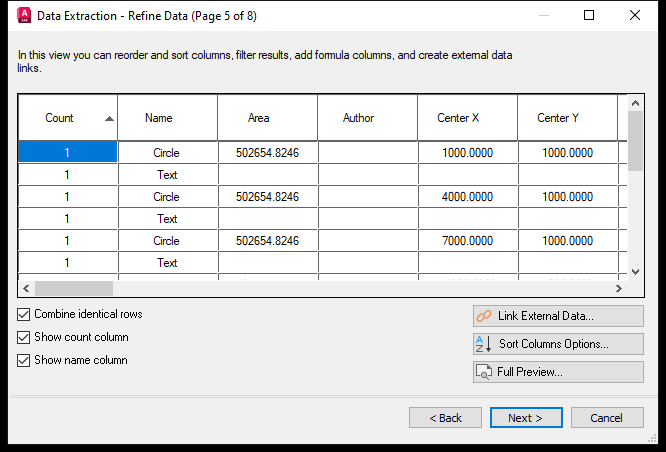The width and height of the screenshot is (666, 452).
Task: Click the link icon on Link External Data button
Action: [x=484, y=316]
